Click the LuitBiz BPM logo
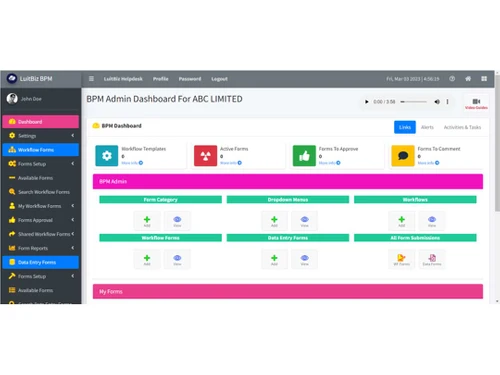Viewport: 500px width, 375px height. click(x=12, y=78)
